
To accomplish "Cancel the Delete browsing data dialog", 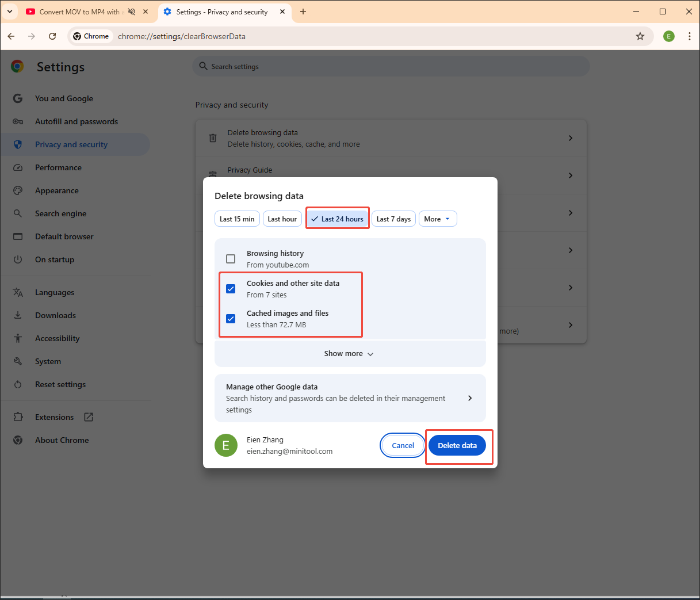I will click(402, 445).
